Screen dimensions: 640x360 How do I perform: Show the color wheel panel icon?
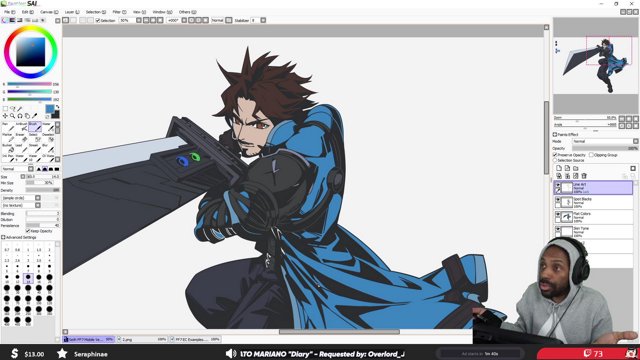click(x=5, y=20)
